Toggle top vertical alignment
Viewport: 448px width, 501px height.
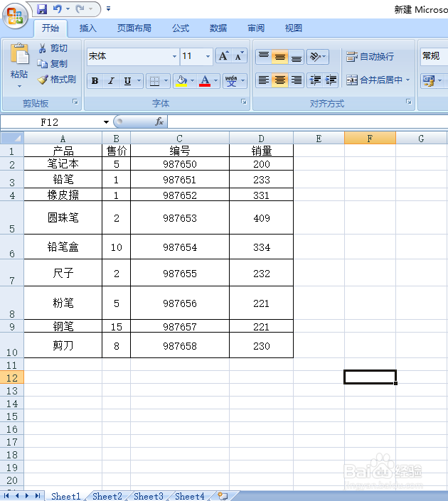[264, 57]
